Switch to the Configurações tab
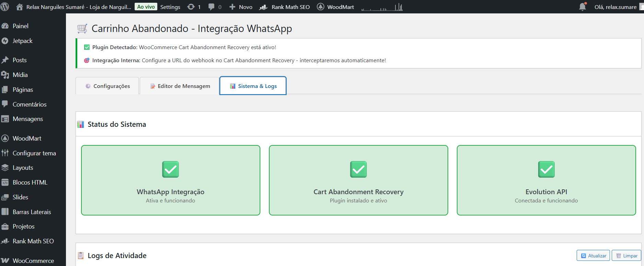The image size is (644, 266). click(107, 86)
